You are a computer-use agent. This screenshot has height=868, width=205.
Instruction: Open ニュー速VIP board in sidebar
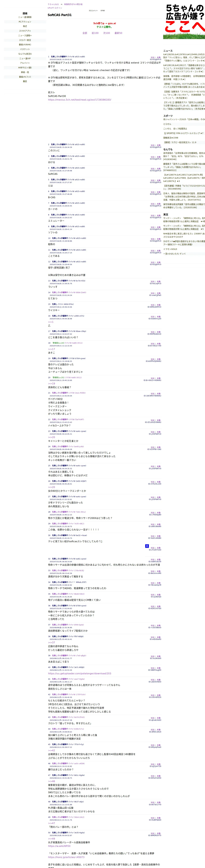pos(25,58)
